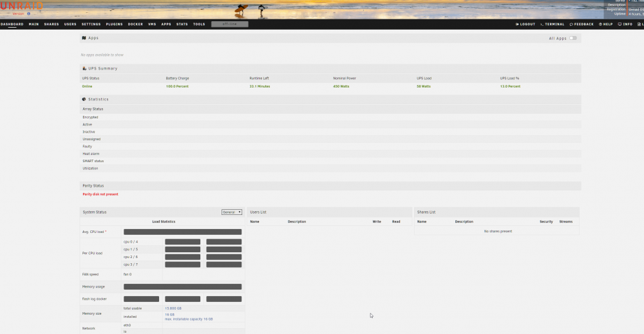The image size is (644, 334).
Task: Click the '100.0 Percent' battery charge value
Action: (x=177, y=86)
